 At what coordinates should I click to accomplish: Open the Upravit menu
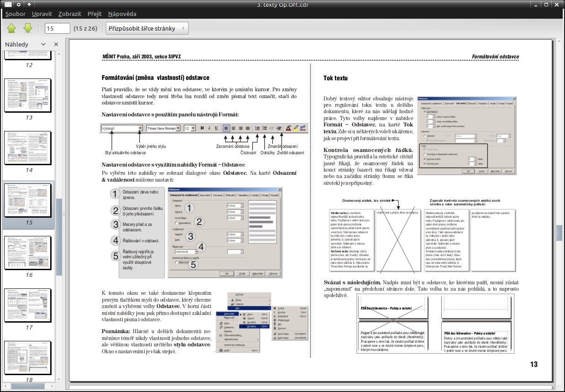42,14
